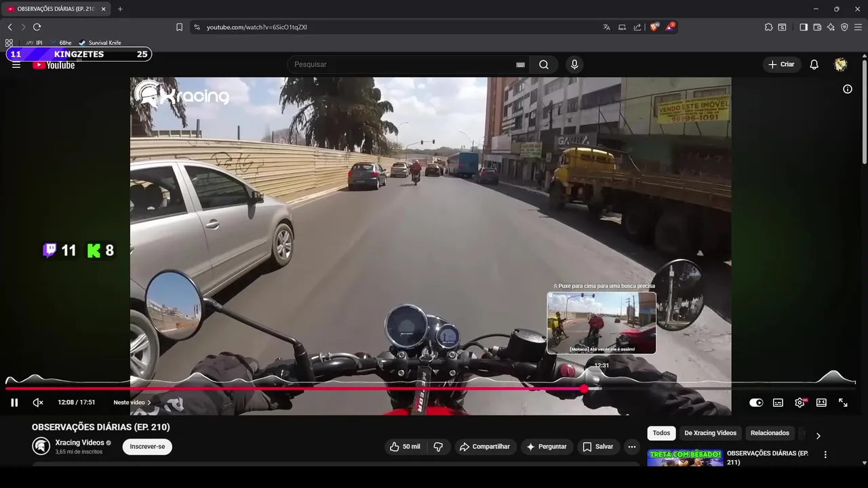Open Brave VPN shield icon
Viewport: 868px width, 488px height.
point(844,27)
